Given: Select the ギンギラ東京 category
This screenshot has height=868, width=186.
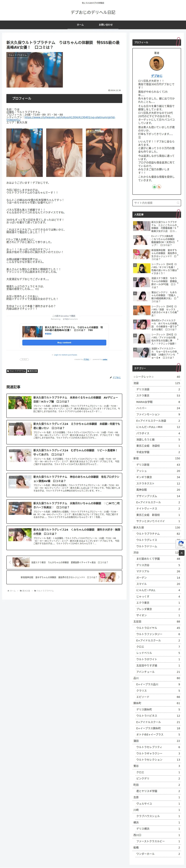Looking at the screenshot, I should 158,477.
